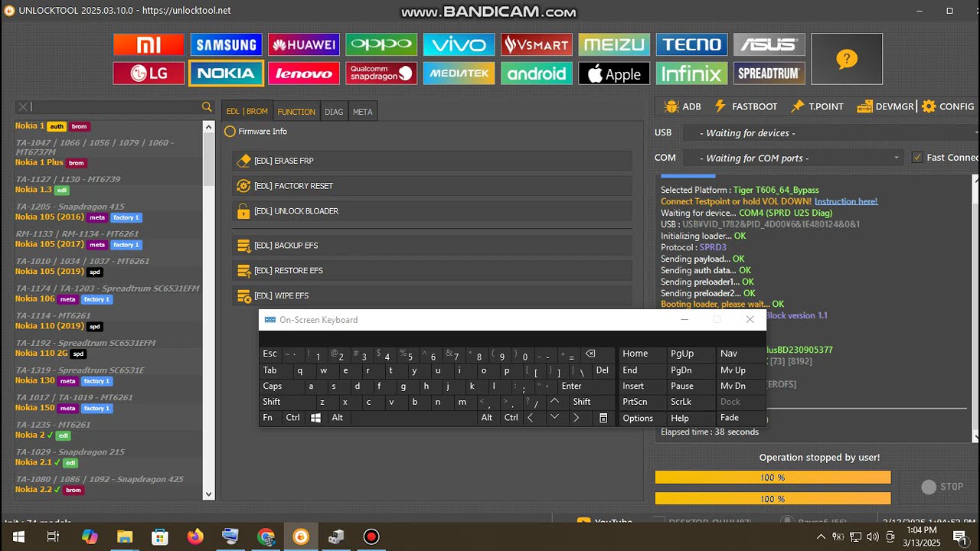Toggle the Firmware Info radio option
The width and height of the screenshot is (980, 551).
click(230, 132)
